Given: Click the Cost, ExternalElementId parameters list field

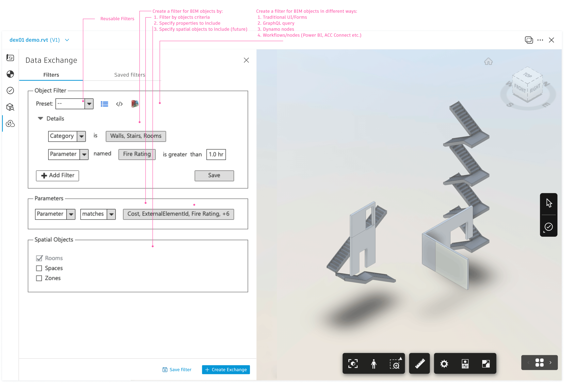Looking at the screenshot, I should tap(178, 214).
